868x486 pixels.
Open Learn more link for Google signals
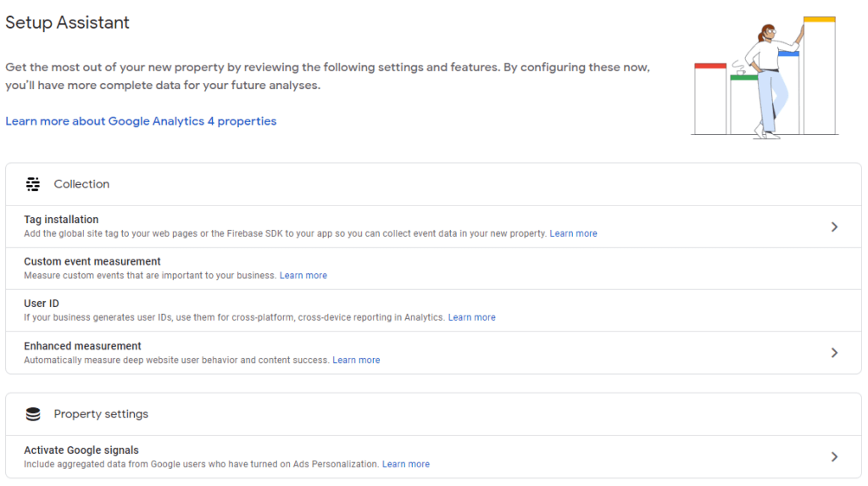click(x=405, y=464)
